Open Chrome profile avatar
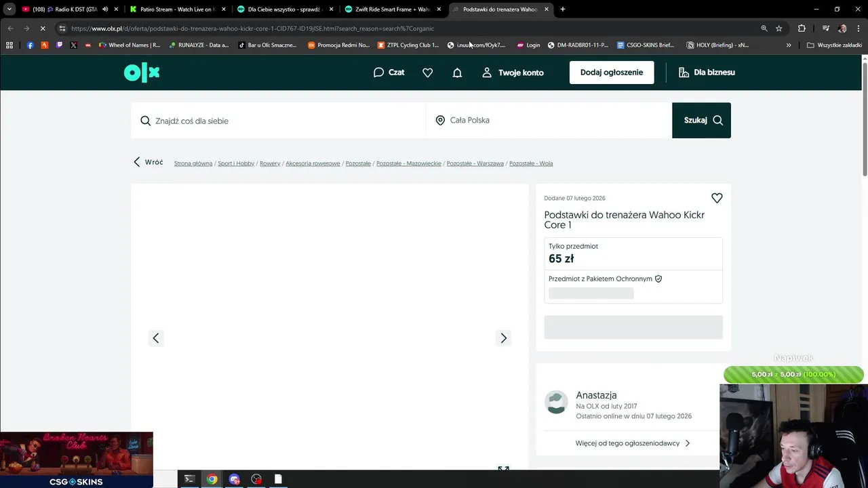The height and width of the screenshot is (488, 868). pyautogui.click(x=842, y=28)
